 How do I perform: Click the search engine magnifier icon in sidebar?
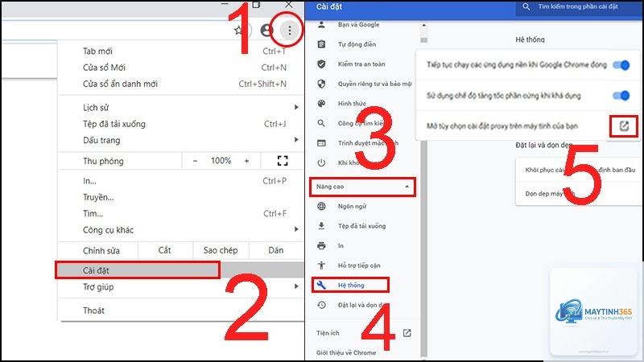[321, 123]
